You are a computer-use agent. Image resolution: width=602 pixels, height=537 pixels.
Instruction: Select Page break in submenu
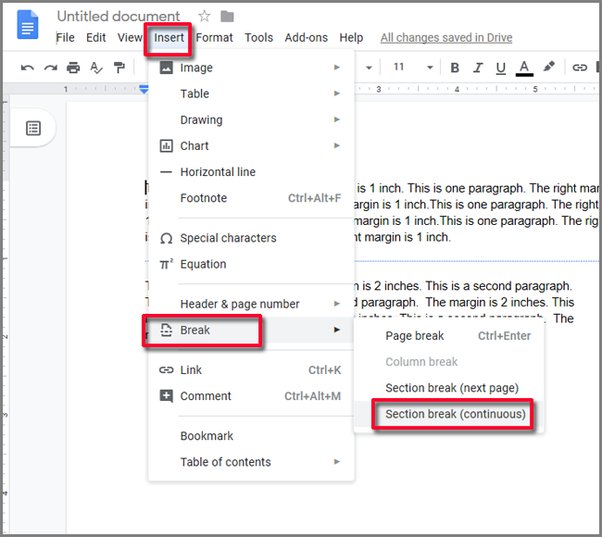[x=448, y=336]
